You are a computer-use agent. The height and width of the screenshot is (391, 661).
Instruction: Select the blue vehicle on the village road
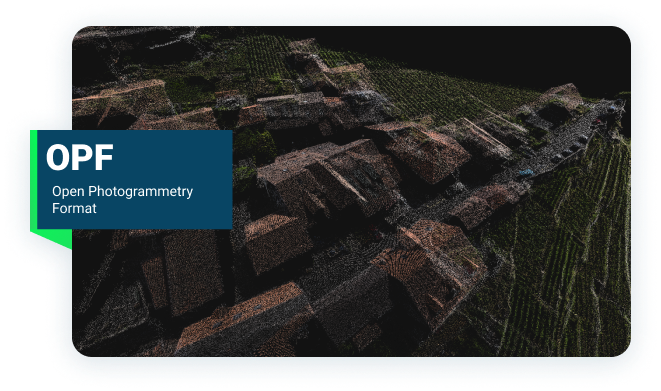(526, 172)
